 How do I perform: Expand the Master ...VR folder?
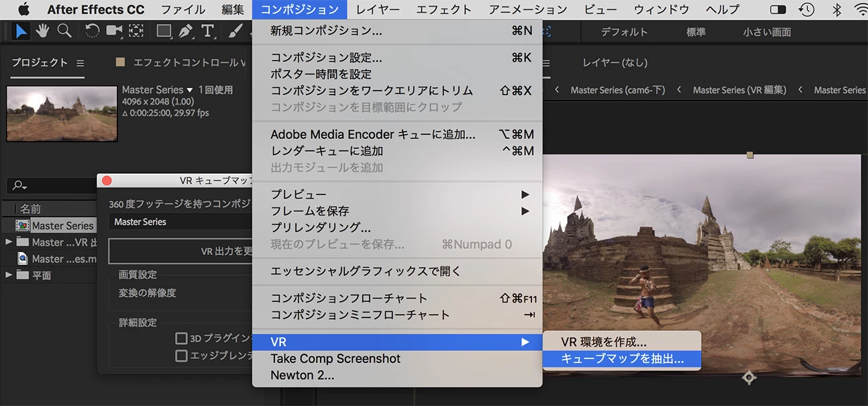tap(9, 242)
